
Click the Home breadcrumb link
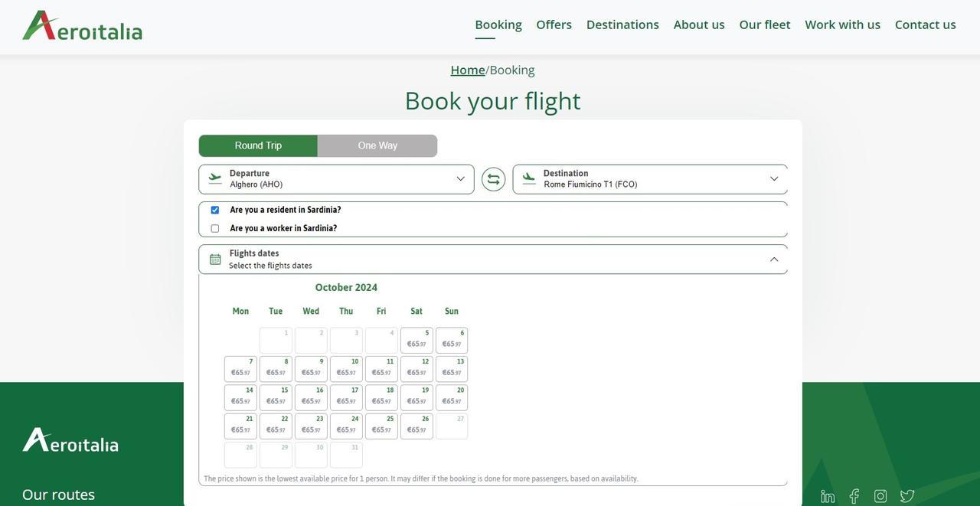pos(468,70)
